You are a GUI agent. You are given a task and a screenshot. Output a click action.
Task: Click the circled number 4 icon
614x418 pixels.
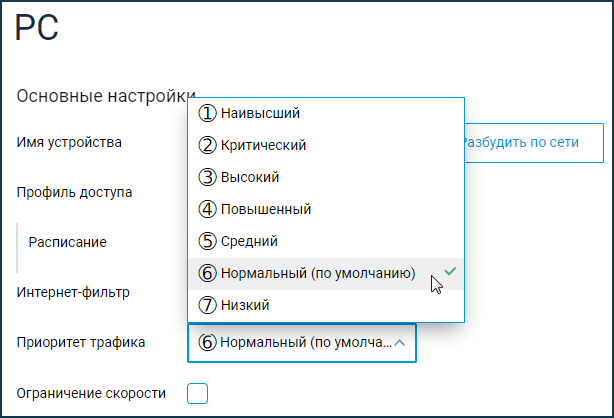tap(207, 210)
